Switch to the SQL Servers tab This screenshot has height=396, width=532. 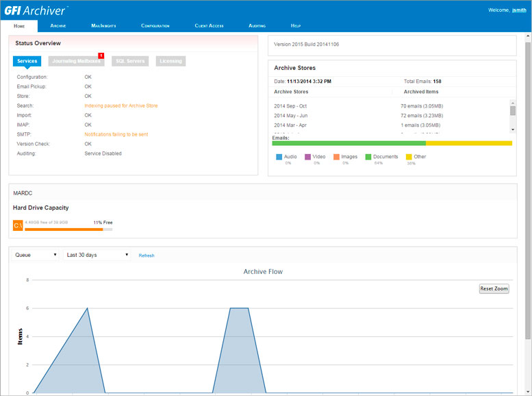pyautogui.click(x=129, y=61)
